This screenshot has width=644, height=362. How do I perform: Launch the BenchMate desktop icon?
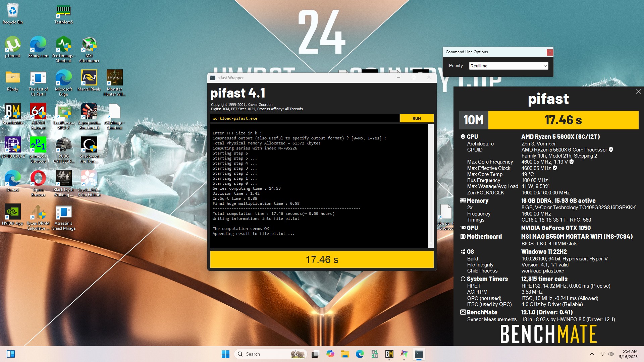(x=13, y=114)
